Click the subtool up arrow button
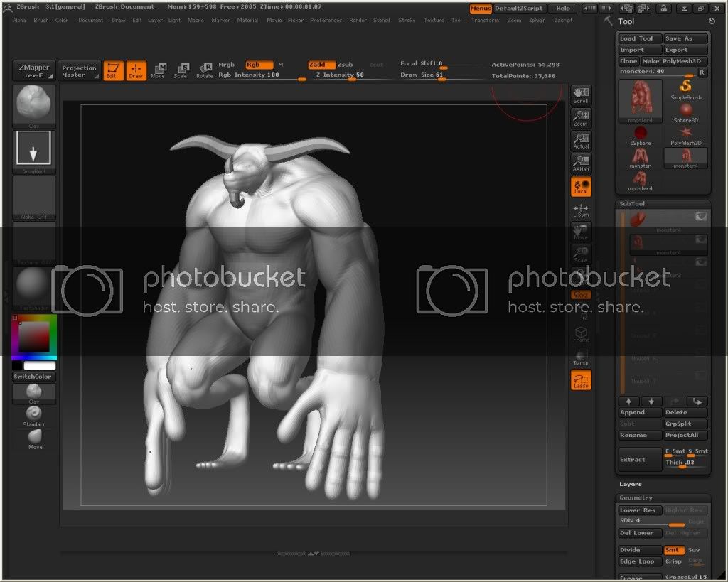This screenshot has height=582, width=728. [628, 402]
